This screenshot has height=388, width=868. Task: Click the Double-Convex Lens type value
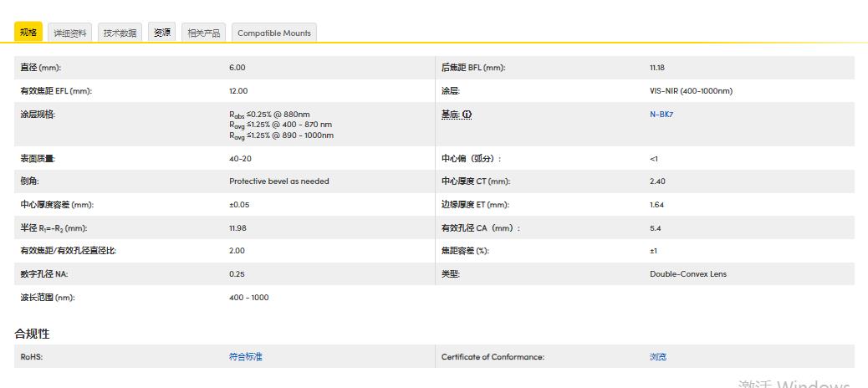pos(687,274)
